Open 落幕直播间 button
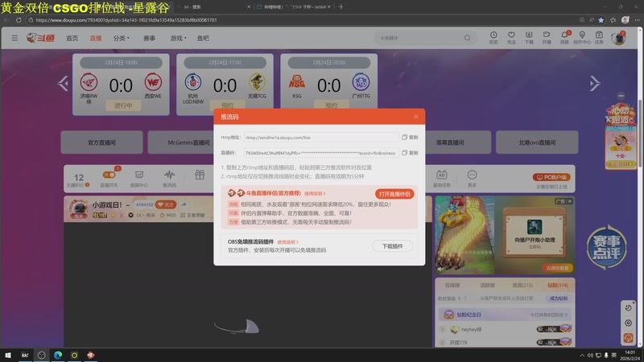This screenshot has height=362, width=644. pyautogui.click(x=450, y=142)
